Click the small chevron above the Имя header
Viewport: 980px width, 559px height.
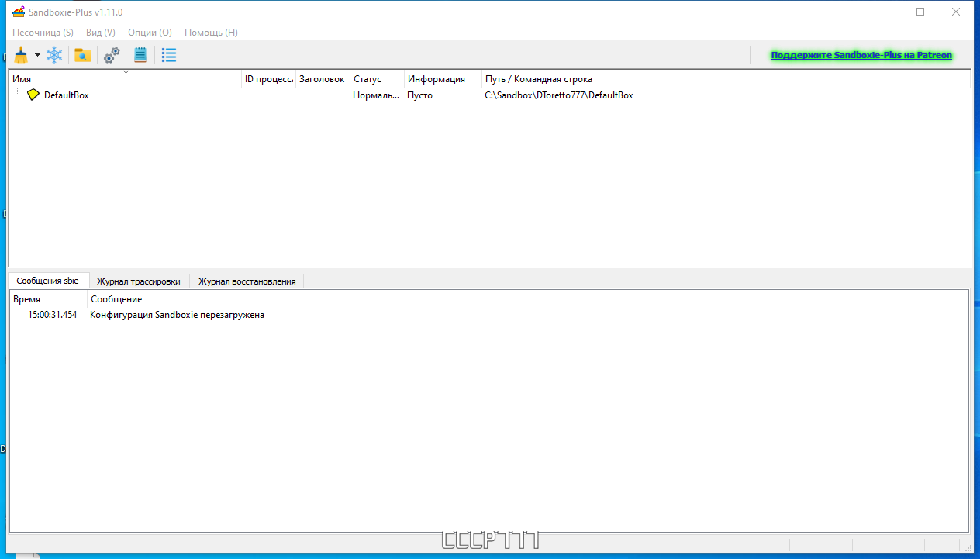coord(126,72)
